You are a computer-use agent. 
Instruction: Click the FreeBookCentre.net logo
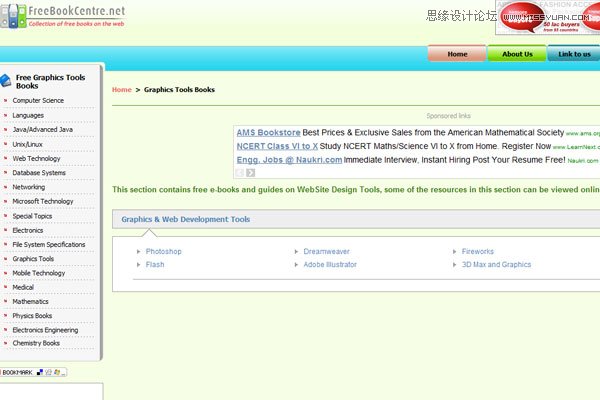click(x=63, y=16)
